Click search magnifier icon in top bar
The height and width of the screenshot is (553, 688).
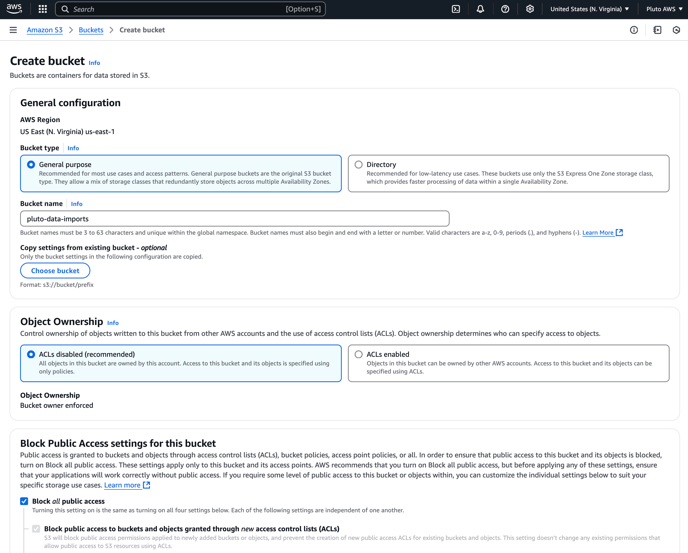pyautogui.click(x=65, y=9)
